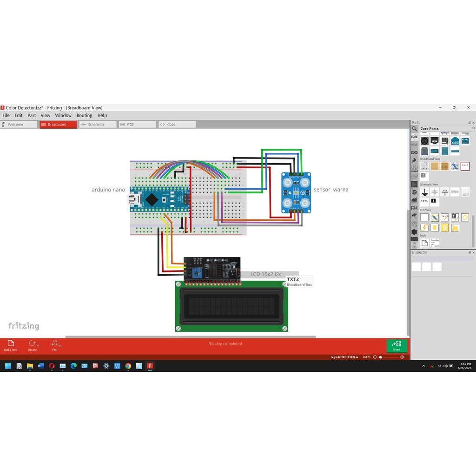
Task: Select the XBee part in Core Parts
Action: click(455, 141)
